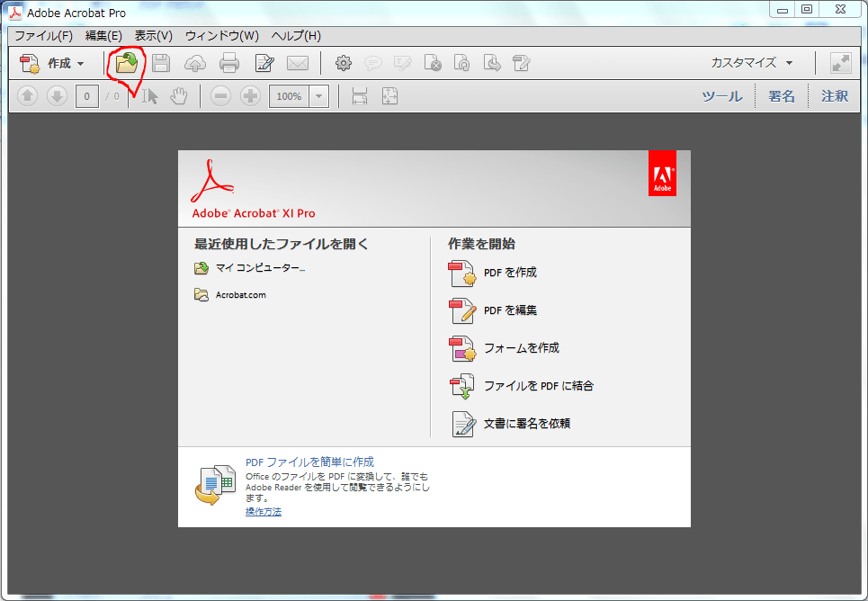Click the read mode expand icon
The width and height of the screenshot is (868, 601).
coord(841,63)
